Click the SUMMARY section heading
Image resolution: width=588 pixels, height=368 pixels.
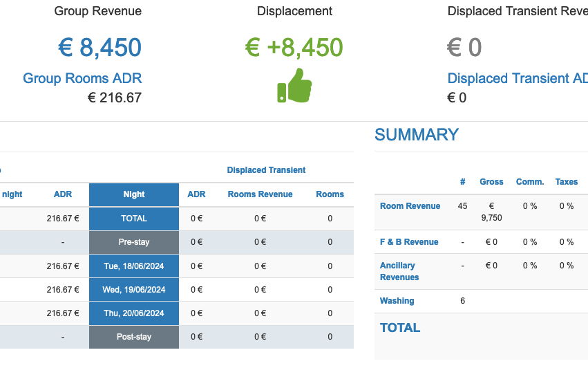[417, 135]
